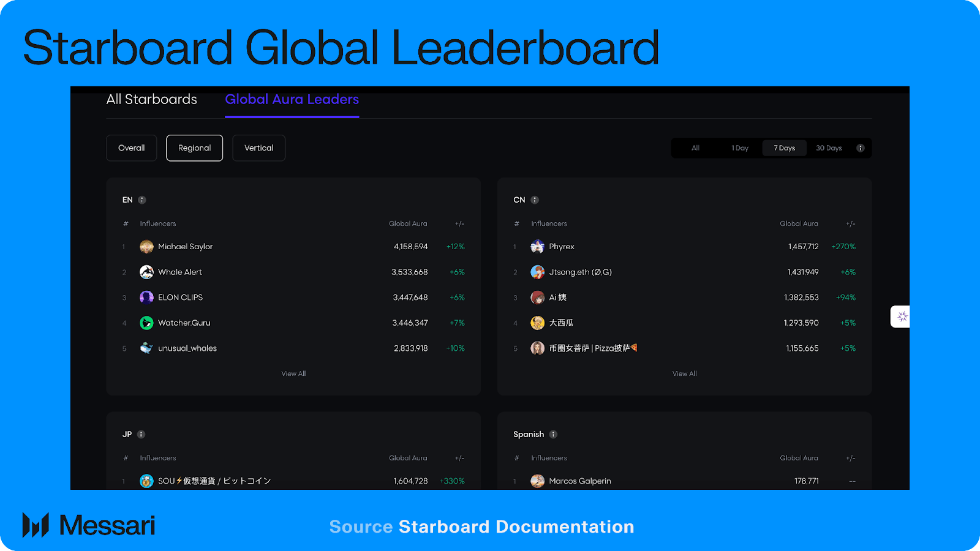
Task: Click Phyrex's profile avatar
Action: tap(537, 246)
